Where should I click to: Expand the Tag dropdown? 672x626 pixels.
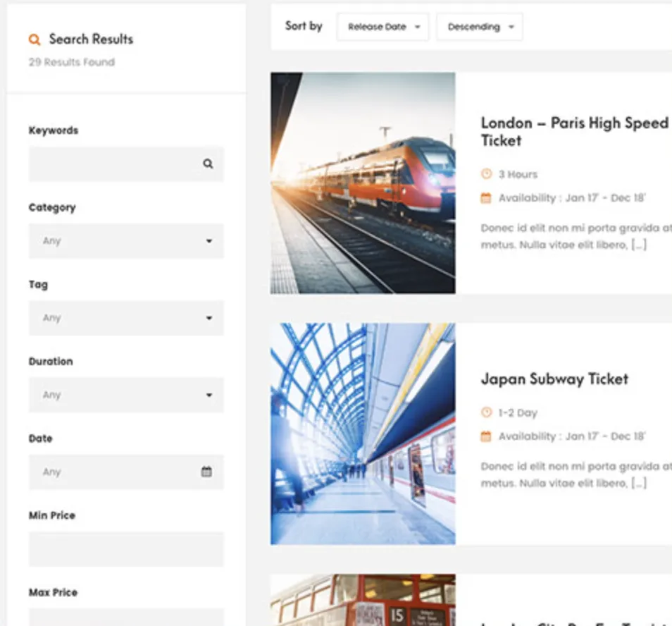coord(126,318)
